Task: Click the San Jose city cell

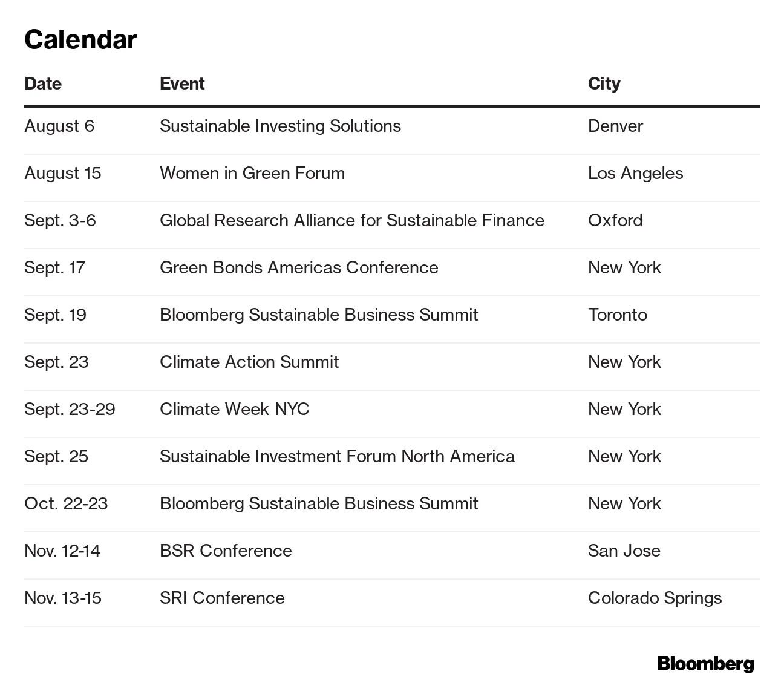Action: click(624, 551)
